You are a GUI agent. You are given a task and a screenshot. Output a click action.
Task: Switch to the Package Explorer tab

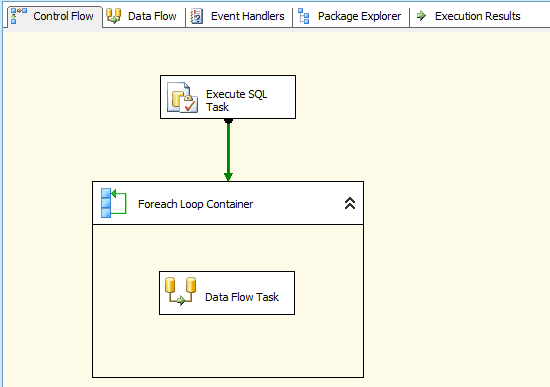[x=351, y=16]
